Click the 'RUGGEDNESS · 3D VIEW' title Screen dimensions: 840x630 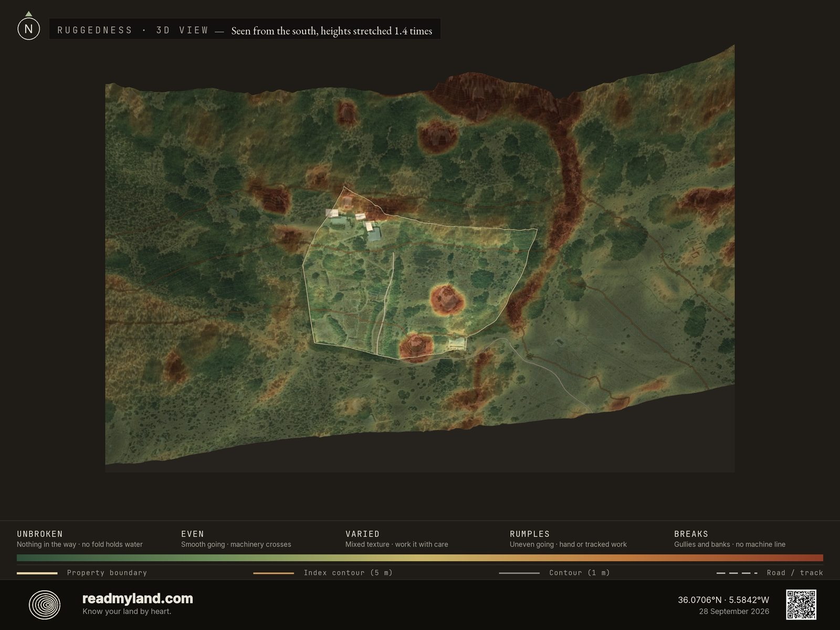(x=133, y=30)
